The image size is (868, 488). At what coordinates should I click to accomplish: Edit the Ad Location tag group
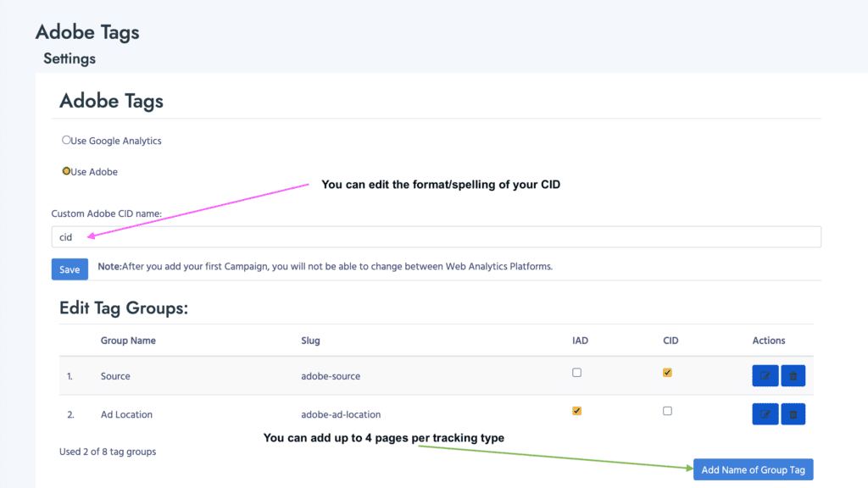coord(765,414)
